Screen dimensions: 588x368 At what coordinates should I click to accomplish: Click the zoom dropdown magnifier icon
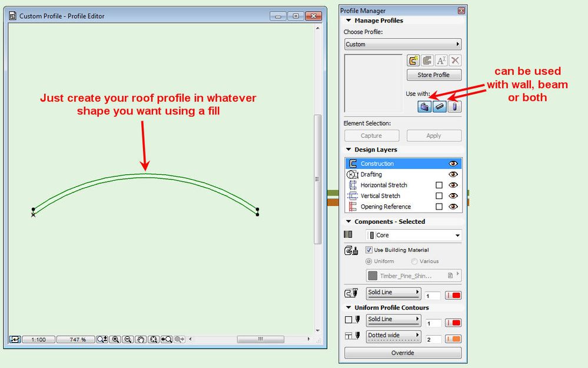coord(102,340)
